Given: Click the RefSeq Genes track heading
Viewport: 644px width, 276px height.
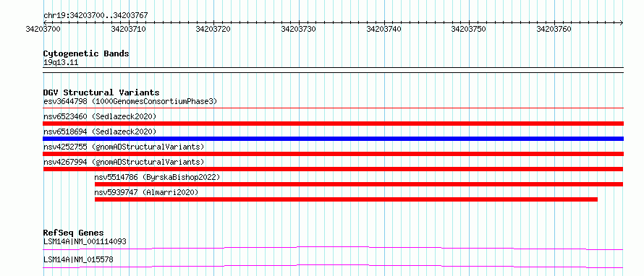Looking at the screenshot, I should (73, 233).
